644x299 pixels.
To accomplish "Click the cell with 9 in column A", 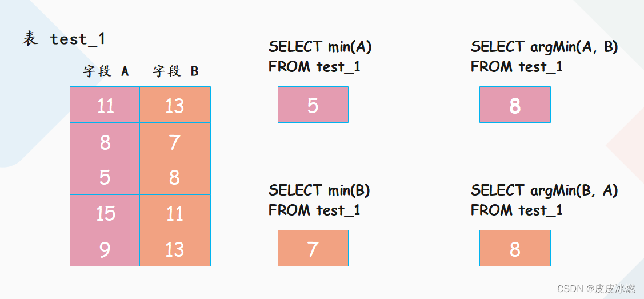I will 105,248.
